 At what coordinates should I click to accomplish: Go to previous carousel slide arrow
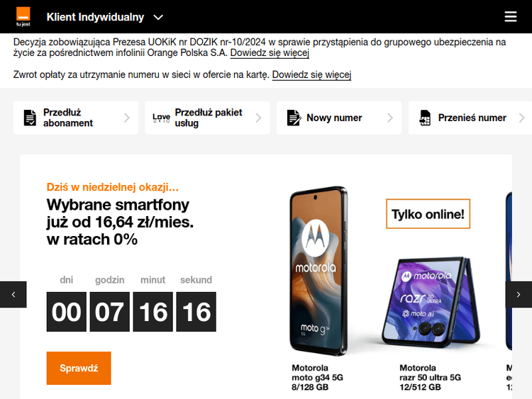click(x=13, y=294)
